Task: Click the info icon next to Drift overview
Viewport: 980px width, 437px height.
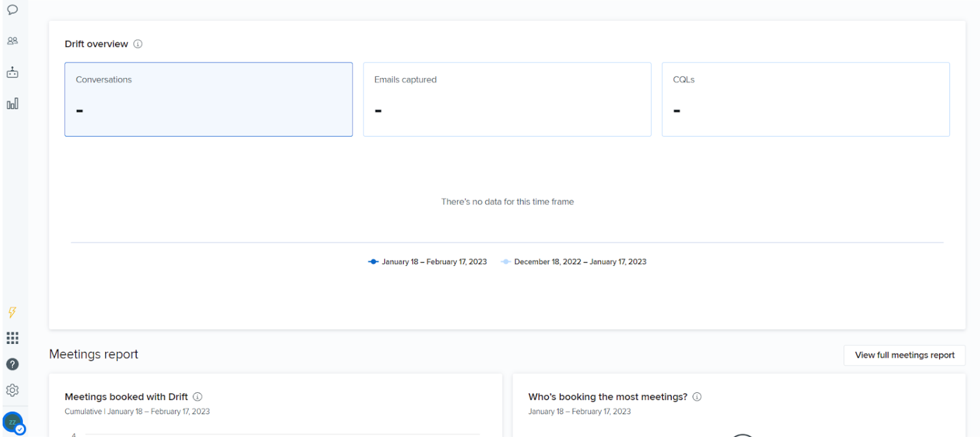Action: click(138, 44)
